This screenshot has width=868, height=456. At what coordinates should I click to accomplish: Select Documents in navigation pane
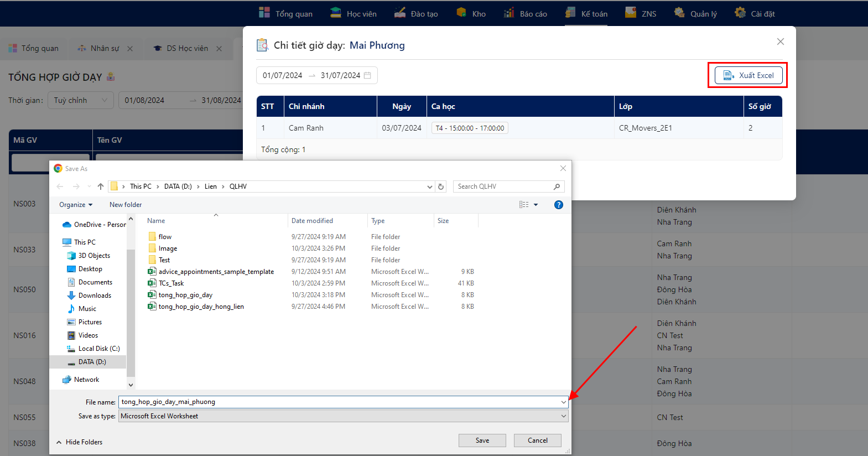click(90, 282)
